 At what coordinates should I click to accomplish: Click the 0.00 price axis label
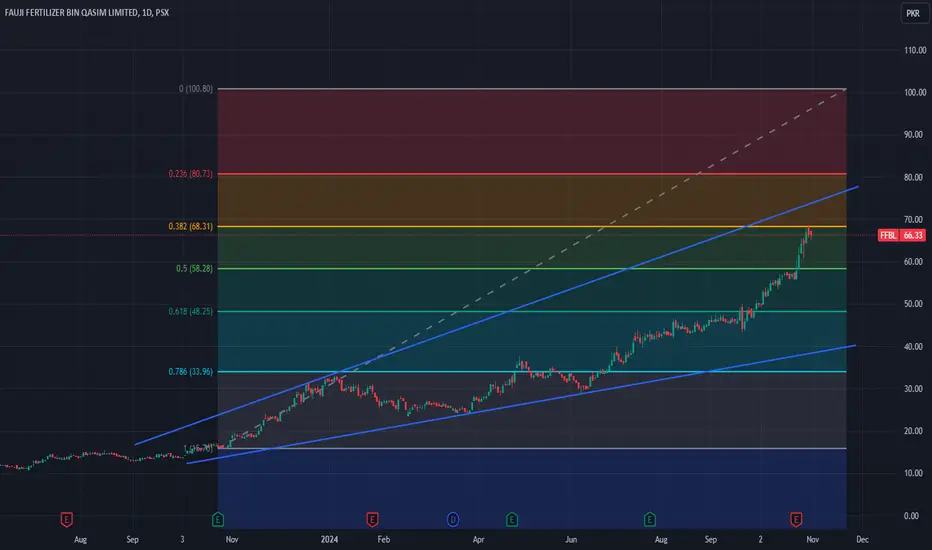tap(911, 516)
